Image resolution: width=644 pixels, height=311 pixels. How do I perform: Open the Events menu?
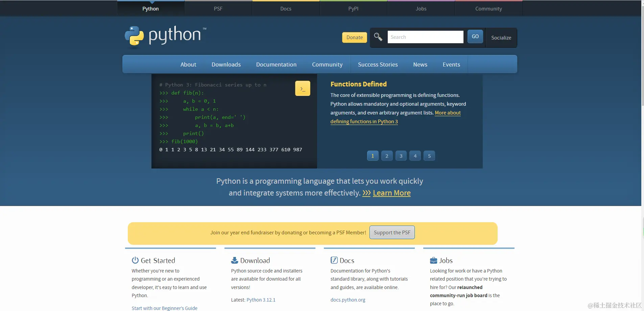[451, 64]
